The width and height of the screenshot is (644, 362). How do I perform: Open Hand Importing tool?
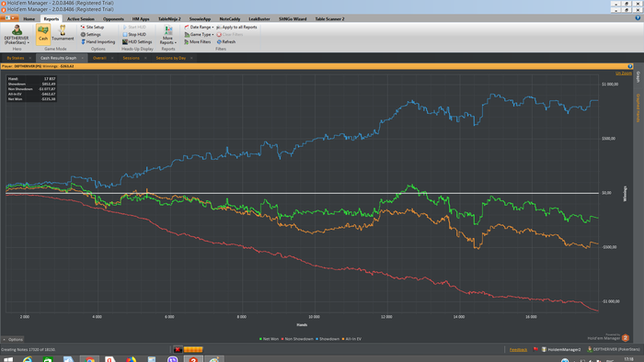98,42
